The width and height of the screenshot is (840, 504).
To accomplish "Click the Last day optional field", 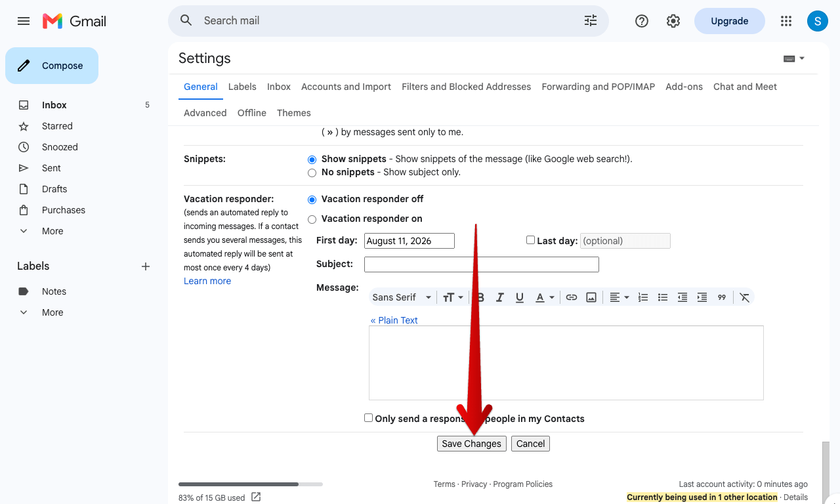I will (625, 241).
